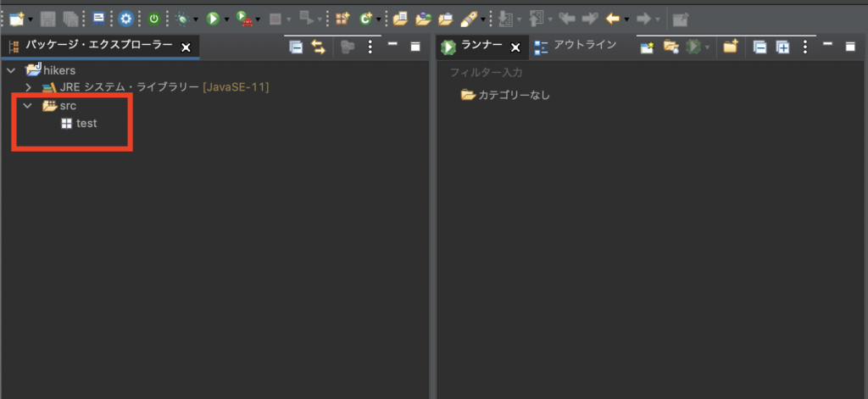868x399 pixels.
Task: Collapse the hikers project node
Action: pos(11,71)
